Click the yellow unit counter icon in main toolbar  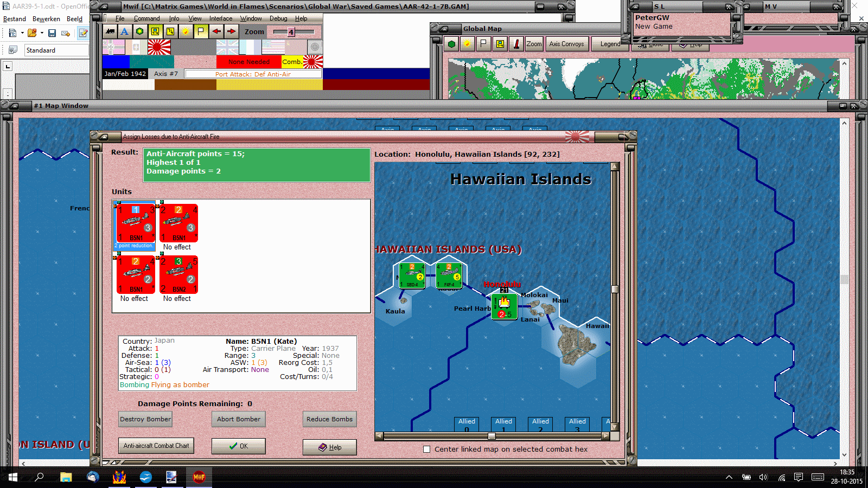(x=155, y=31)
